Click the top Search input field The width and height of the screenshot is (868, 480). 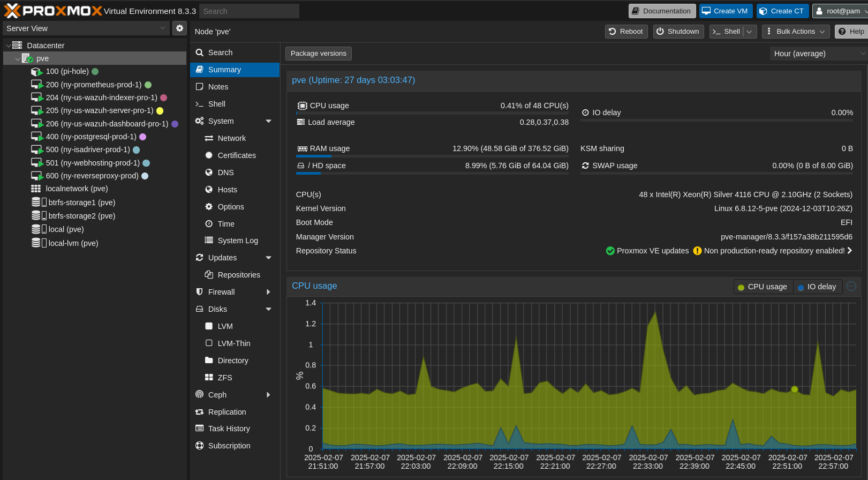pos(249,11)
